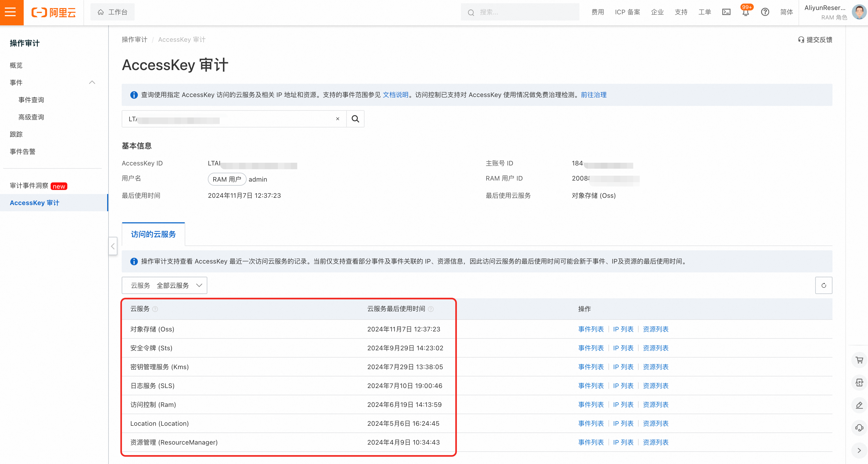Open ICP 备案 in the top bar
Screen dimensions: 868x464
coord(627,12)
